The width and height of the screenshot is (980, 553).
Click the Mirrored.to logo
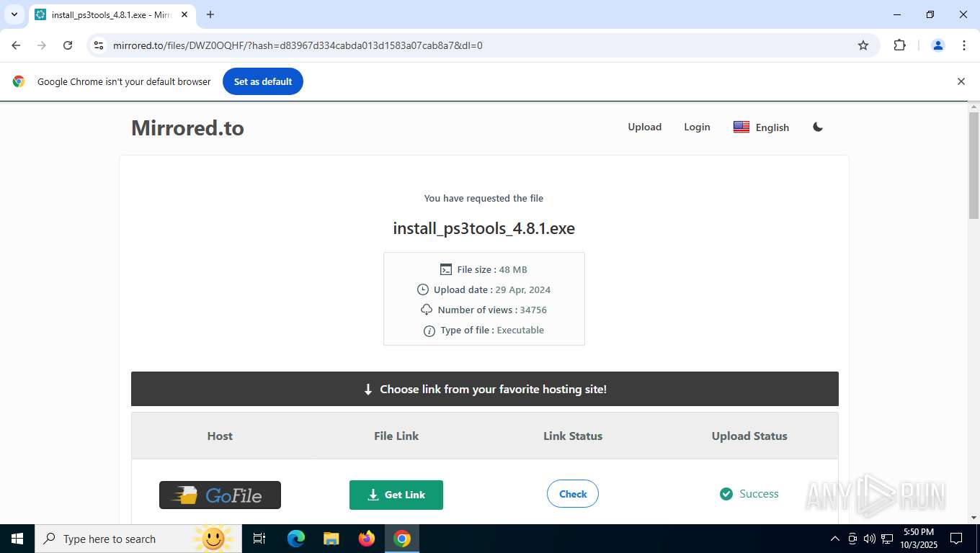coord(187,127)
